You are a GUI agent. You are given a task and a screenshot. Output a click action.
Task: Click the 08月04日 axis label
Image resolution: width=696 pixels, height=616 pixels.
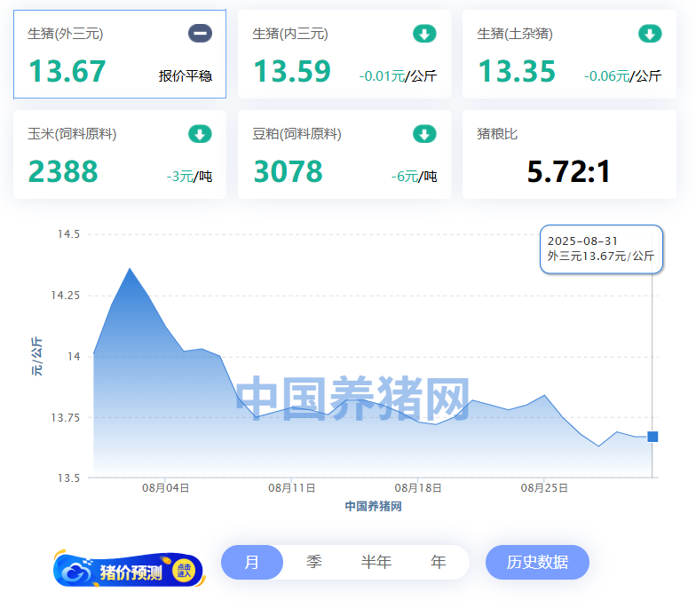tap(165, 488)
